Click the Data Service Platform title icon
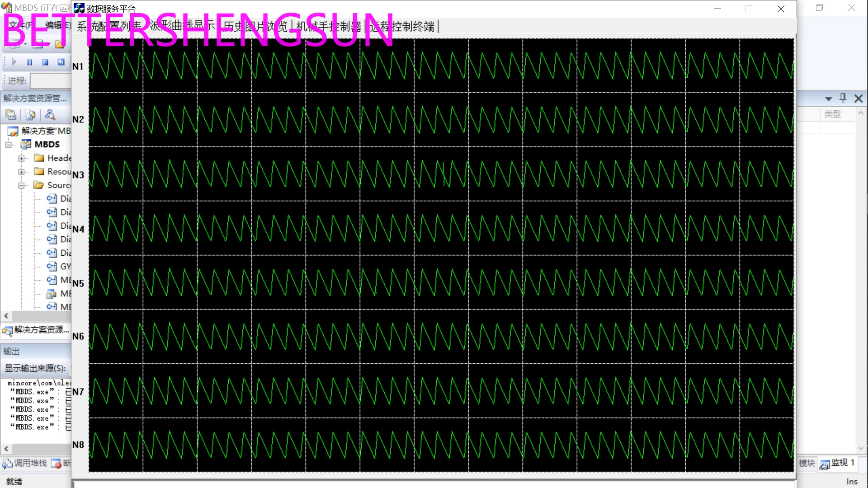Image resolution: width=868 pixels, height=488 pixels. click(79, 8)
